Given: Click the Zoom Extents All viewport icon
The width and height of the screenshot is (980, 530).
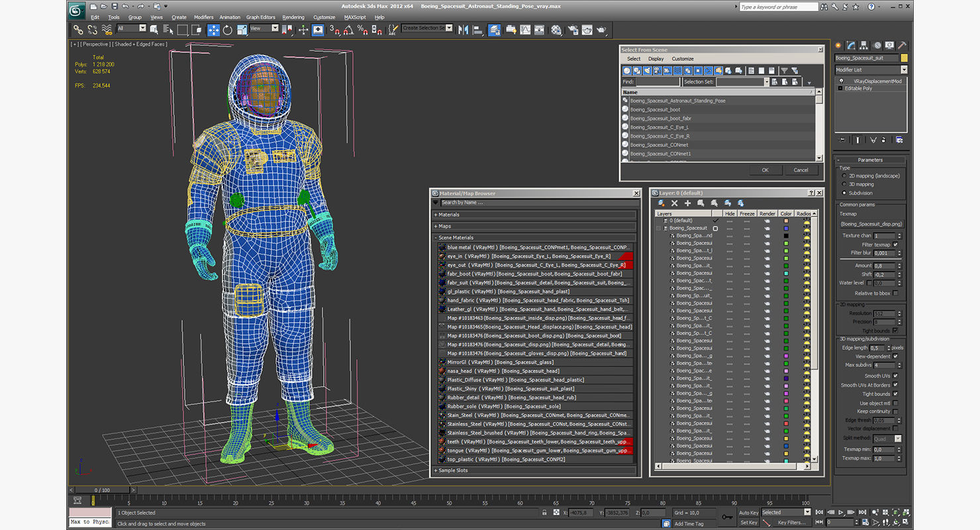Looking at the screenshot, I should [906, 512].
